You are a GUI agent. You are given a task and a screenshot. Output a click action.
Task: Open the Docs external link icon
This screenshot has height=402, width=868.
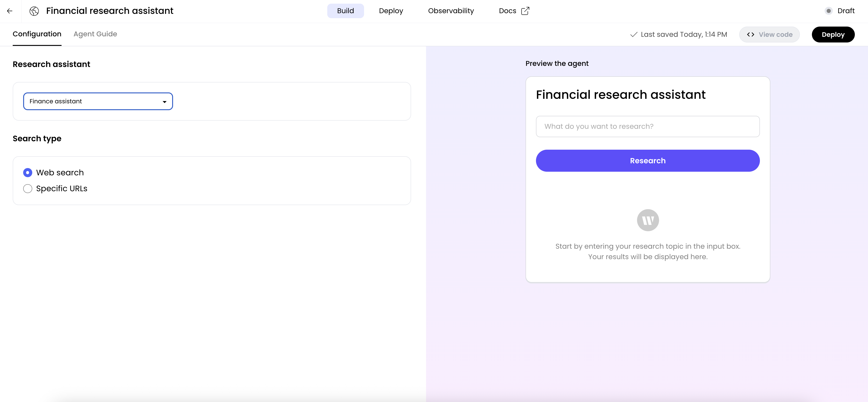525,11
